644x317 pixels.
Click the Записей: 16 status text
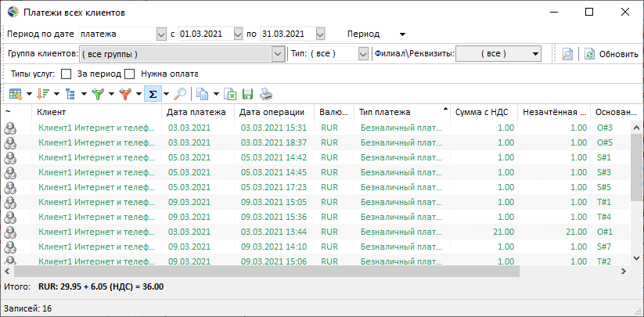click(28, 308)
